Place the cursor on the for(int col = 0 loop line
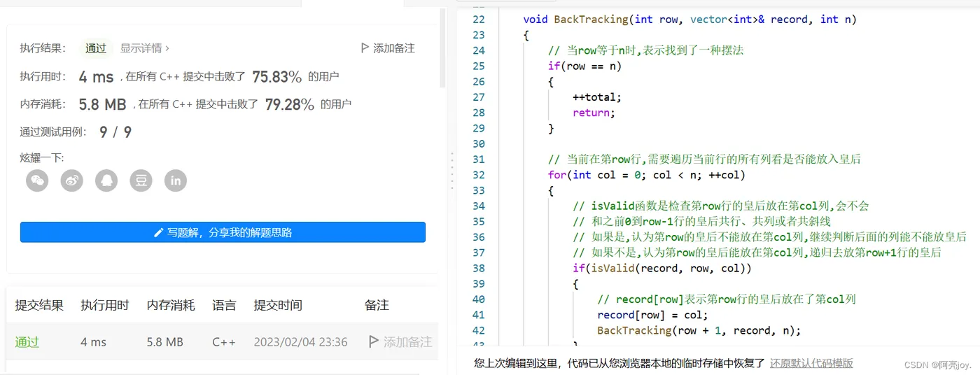 coord(647,175)
